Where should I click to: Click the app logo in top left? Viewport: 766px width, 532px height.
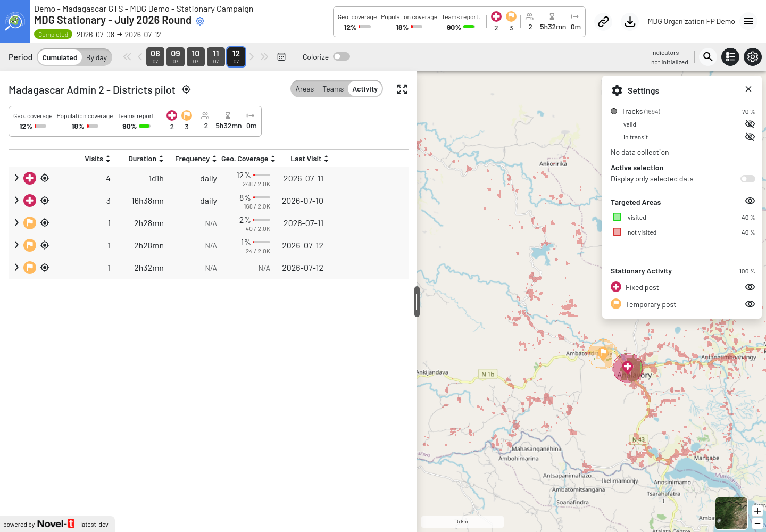pos(15,21)
